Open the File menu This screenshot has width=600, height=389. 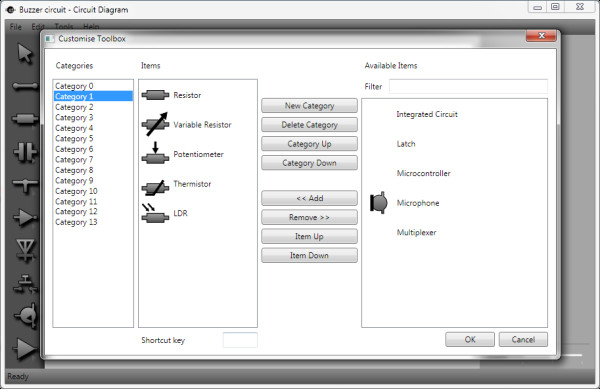coord(15,27)
